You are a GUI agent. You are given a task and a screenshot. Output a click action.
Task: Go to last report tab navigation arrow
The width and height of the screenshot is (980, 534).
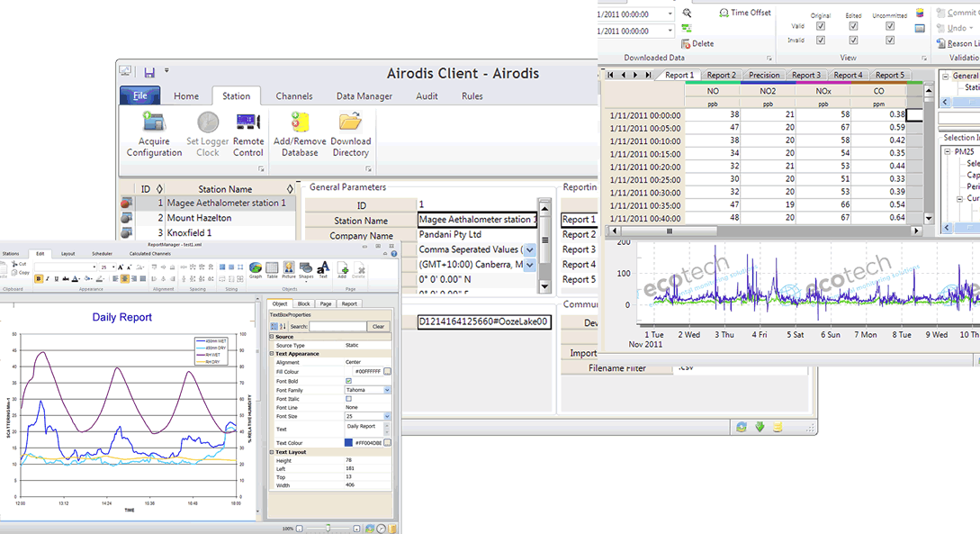tap(648, 75)
